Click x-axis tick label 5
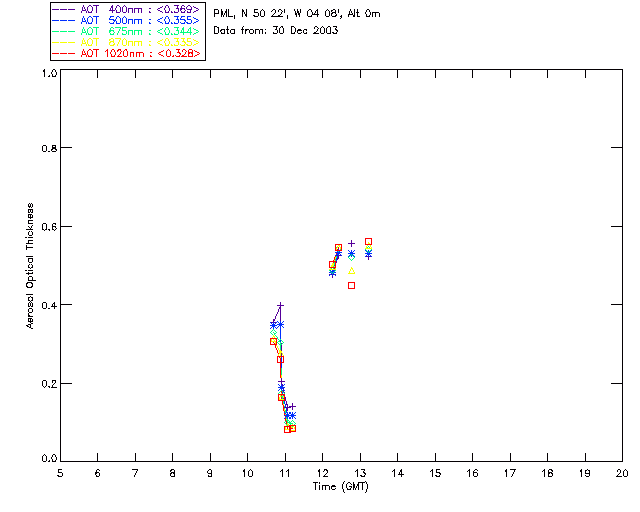This screenshot has height=512, width=640. pos(60,474)
